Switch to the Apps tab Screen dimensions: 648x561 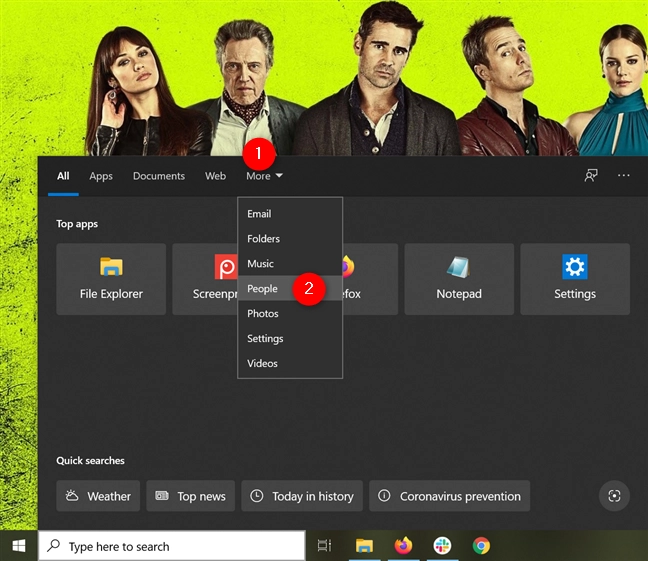pos(101,176)
